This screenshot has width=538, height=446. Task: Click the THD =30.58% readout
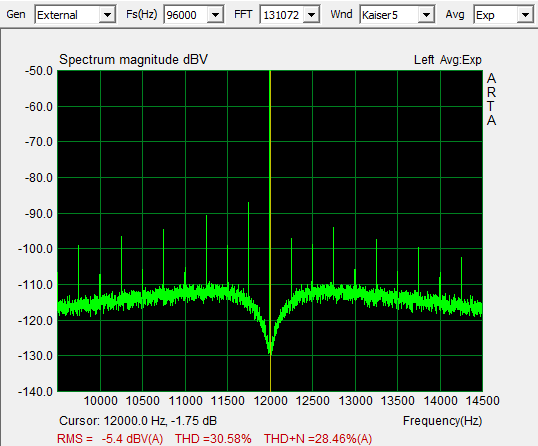point(213,439)
